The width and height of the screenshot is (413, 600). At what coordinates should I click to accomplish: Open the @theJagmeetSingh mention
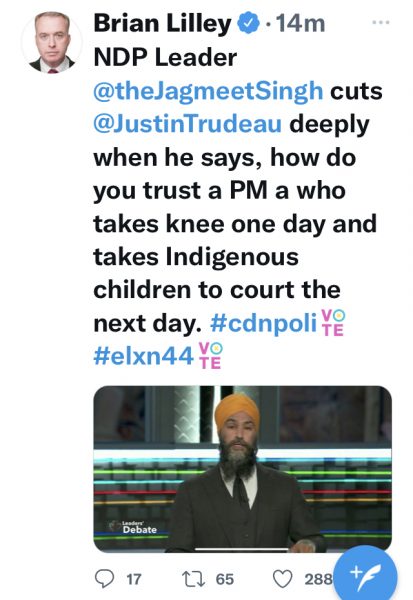click(x=208, y=91)
